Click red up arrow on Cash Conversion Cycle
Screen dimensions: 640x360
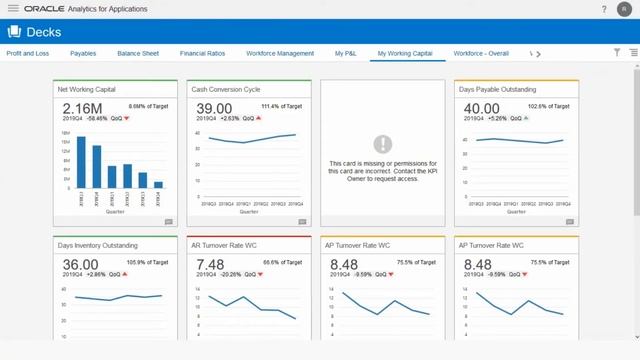(258, 118)
